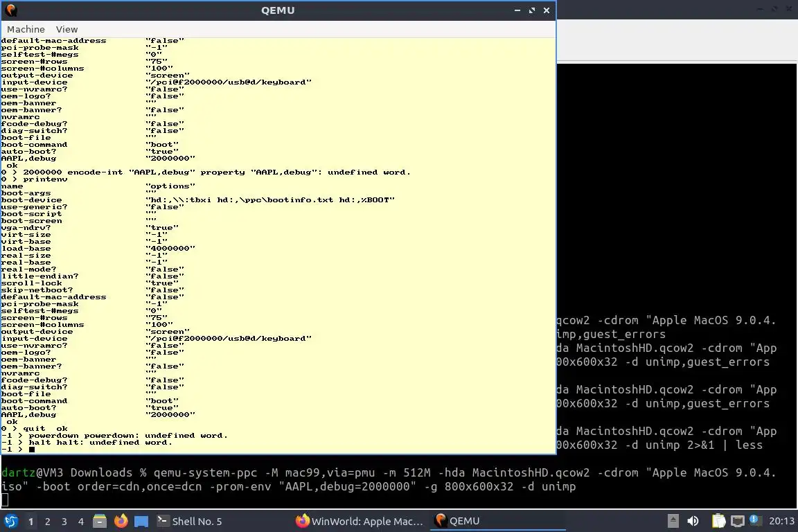Click the terminal cursor block below the command
Screen dimensions: 798x532
click(5, 500)
